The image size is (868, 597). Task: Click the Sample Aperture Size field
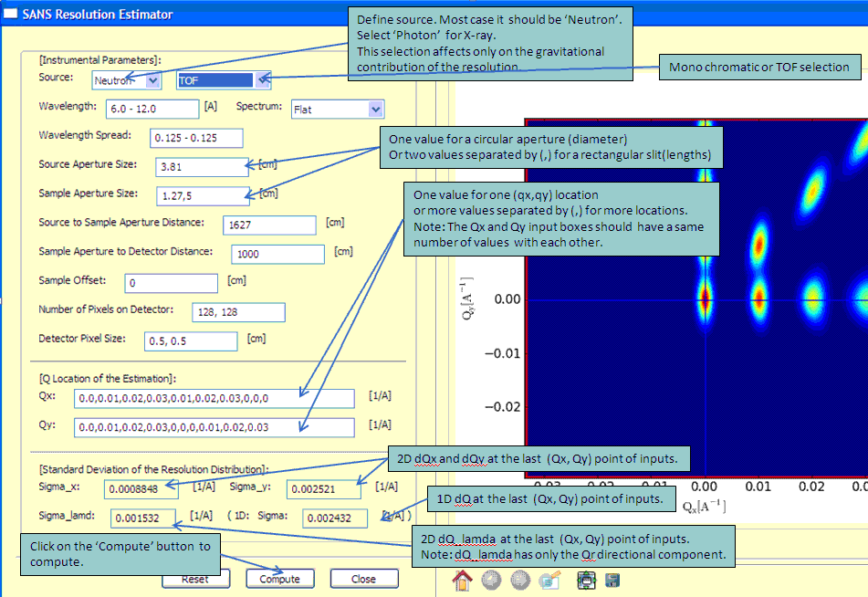201,195
